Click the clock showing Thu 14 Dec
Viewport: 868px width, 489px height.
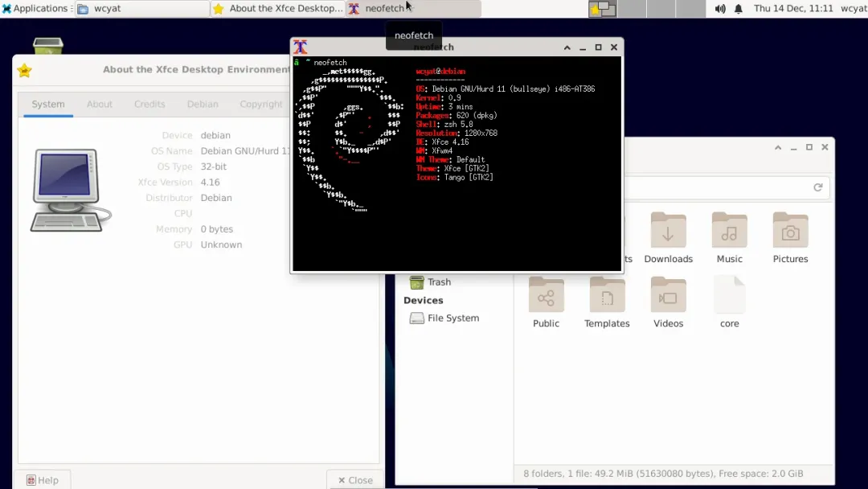[x=792, y=8]
